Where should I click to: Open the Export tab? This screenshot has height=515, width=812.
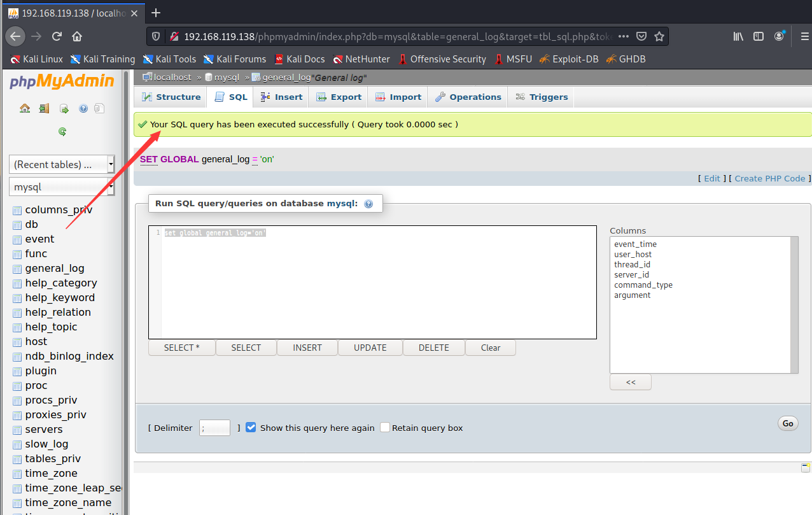pos(339,97)
